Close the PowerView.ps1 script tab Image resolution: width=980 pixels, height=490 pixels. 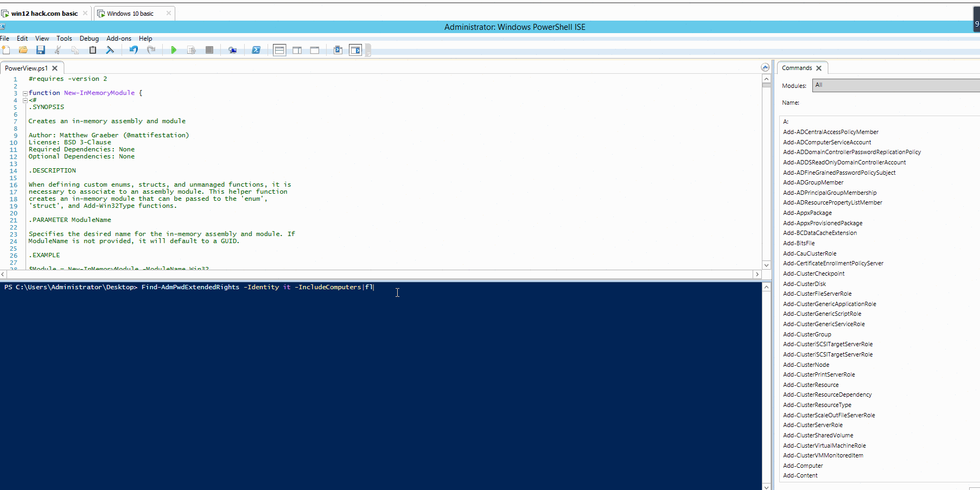point(55,68)
